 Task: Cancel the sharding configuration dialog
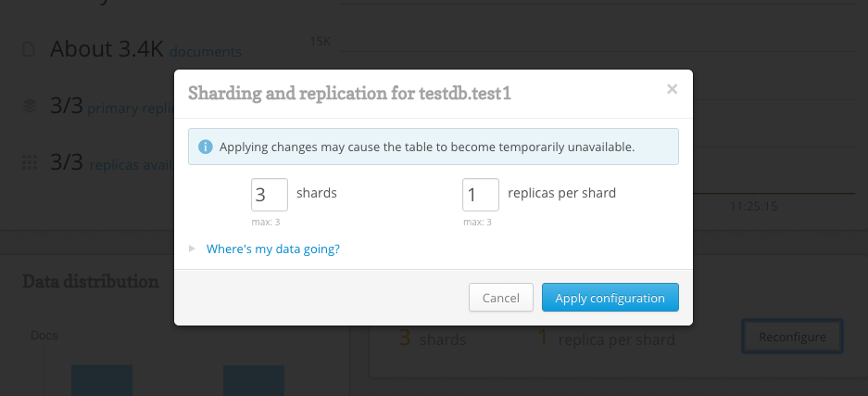pos(501,298)
